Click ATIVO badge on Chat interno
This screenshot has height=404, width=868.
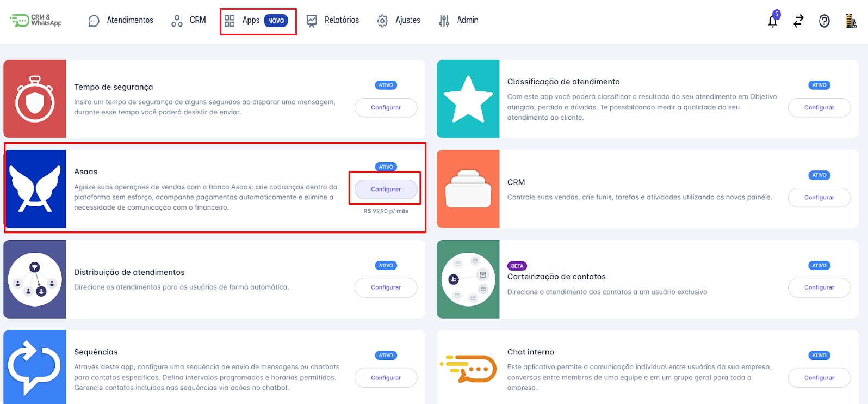coord(819,356)
